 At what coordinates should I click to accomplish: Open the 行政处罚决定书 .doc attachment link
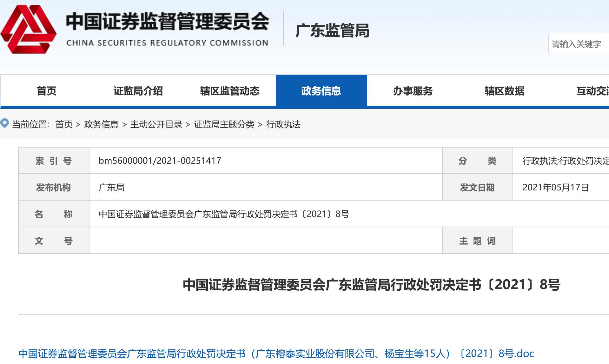click(x=276, y=353)
